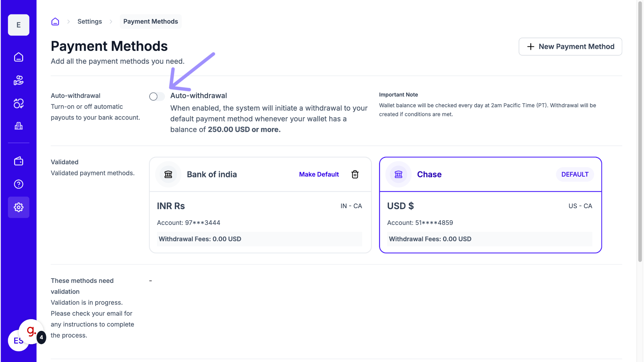644x362 pixels.
Task: Make Bank of india the default
Action: point(319,174)
